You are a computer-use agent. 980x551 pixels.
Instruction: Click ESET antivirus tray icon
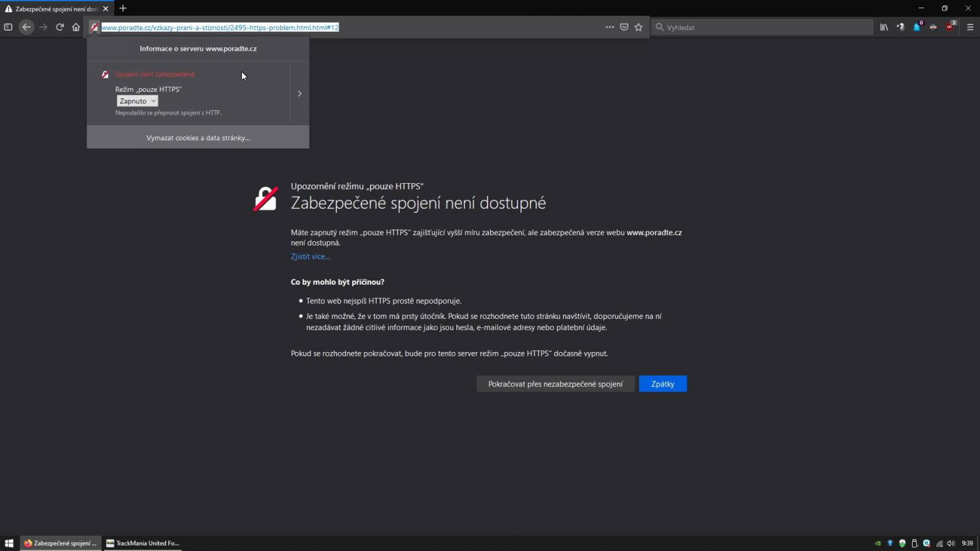(x=927, y=543)
